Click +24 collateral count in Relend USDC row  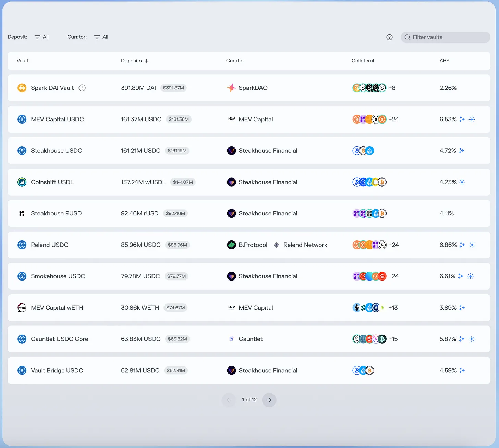pos(393,245)
